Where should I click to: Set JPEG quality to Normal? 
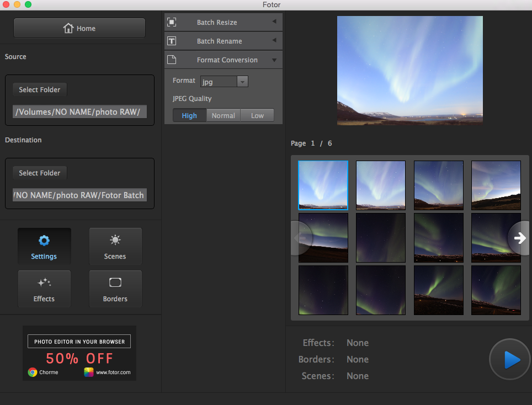click(224, 115)
